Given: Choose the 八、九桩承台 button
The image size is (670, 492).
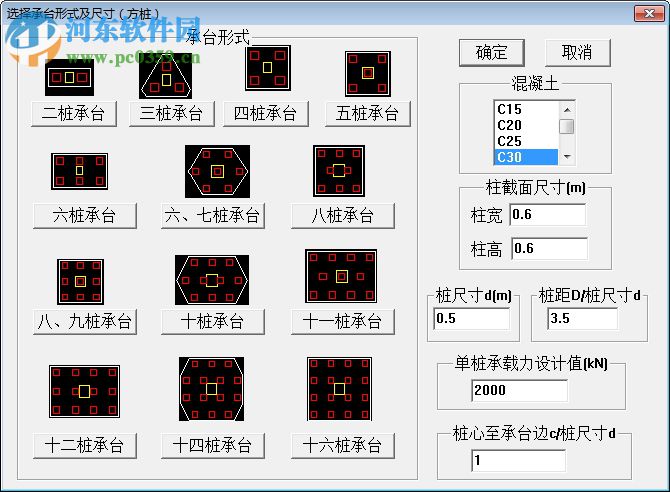Looking at the screenshot, I should [85, 321].
